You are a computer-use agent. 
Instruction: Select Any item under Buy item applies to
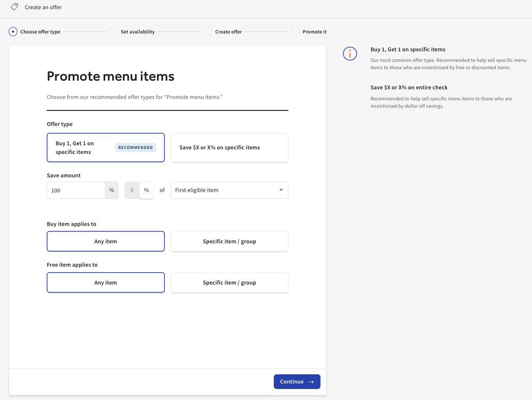coord(105,241)
